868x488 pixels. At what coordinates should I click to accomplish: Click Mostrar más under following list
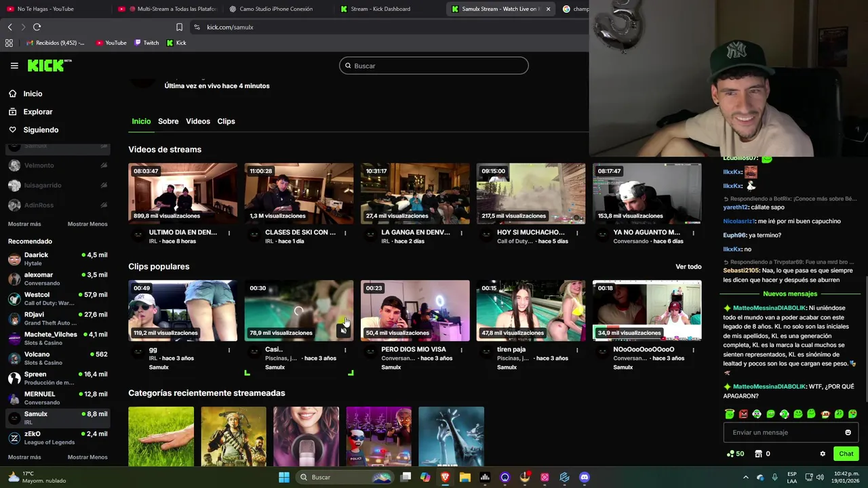click(x=24, y=224)
